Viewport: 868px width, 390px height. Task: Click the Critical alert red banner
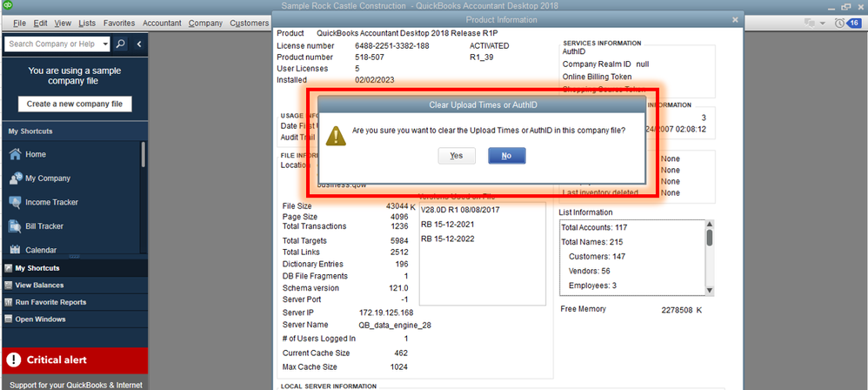point(75,360)
